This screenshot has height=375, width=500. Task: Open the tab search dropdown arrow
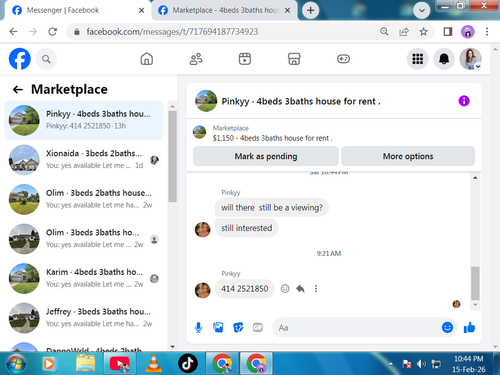click(x=422, y=10)
